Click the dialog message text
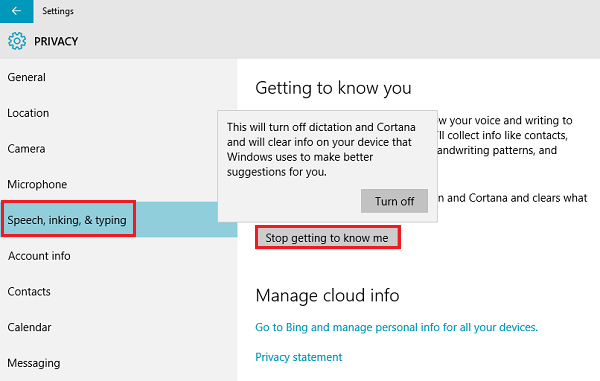The image size is (600, 381). tap(321, 150)
